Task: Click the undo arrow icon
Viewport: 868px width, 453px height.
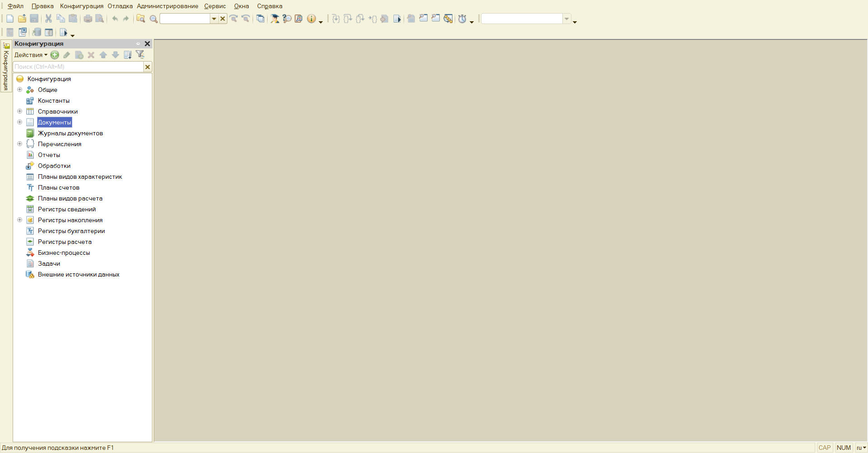Action: (115, 19)
